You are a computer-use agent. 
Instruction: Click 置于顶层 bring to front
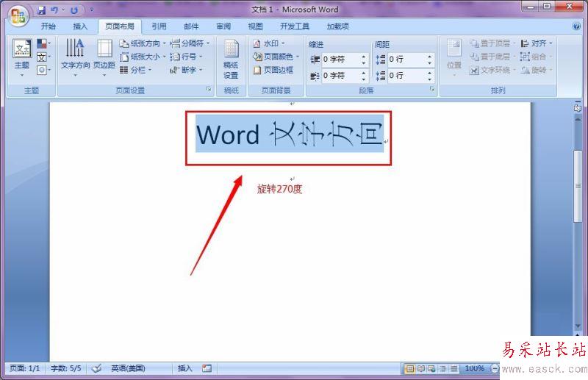coord(492,43)
